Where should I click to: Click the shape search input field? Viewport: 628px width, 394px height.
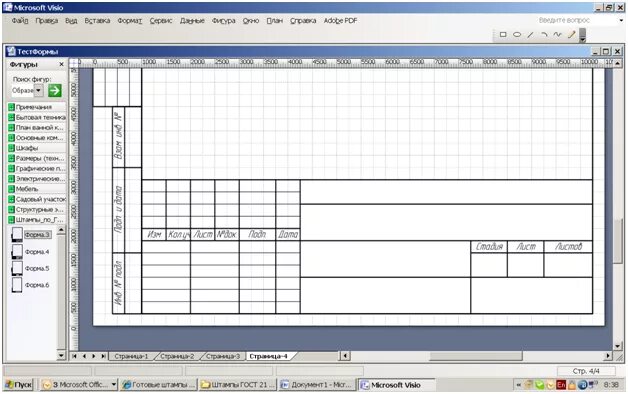point(22,90)
